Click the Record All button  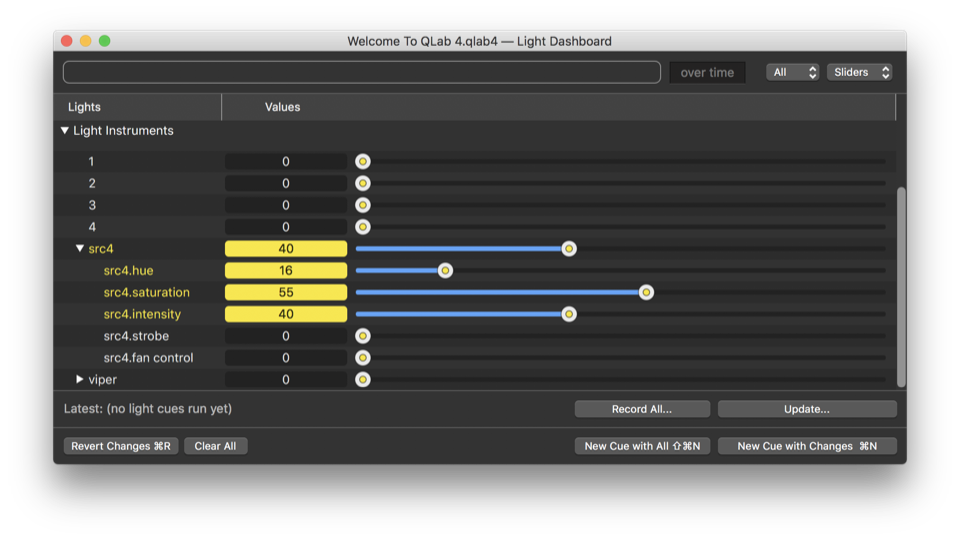[x=642, y=409]
